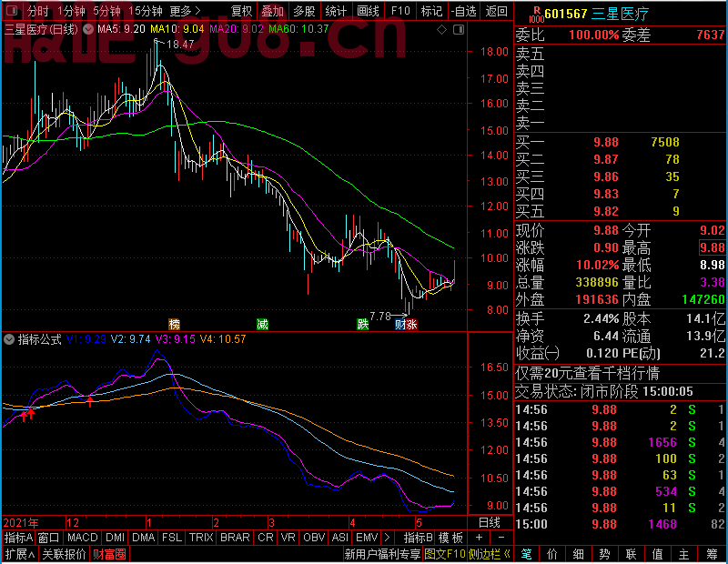Viewport: 728px width, 564px height.
Task: Zoom in chart with the + button
Action: [479, 538]
